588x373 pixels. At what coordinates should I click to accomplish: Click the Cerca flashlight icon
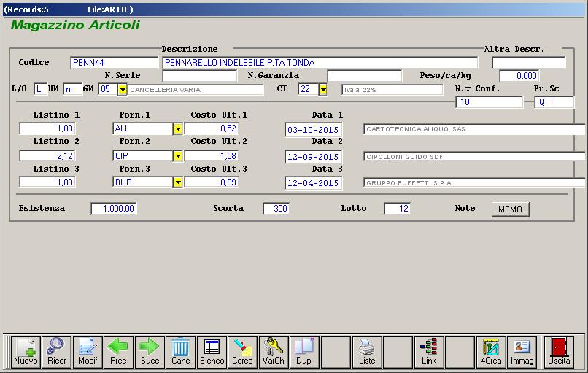click(242, 351)
